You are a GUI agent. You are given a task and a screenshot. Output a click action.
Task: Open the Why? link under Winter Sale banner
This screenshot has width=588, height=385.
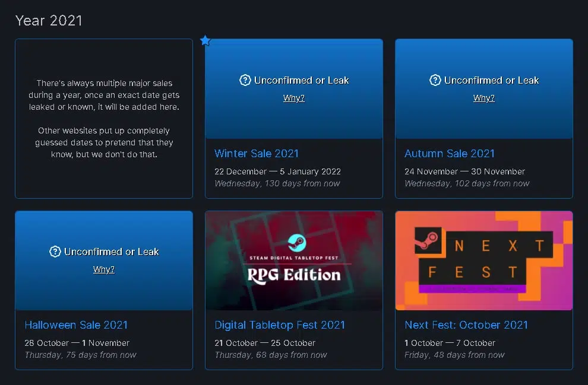click(293, 98)
